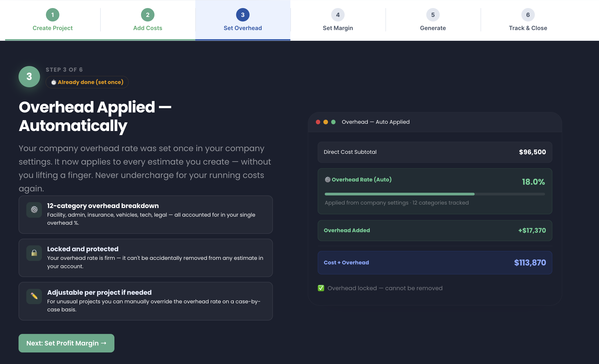Click the gear icon in overhead breakdown card
Screen dimensions: 599x364
pos(34,210)
